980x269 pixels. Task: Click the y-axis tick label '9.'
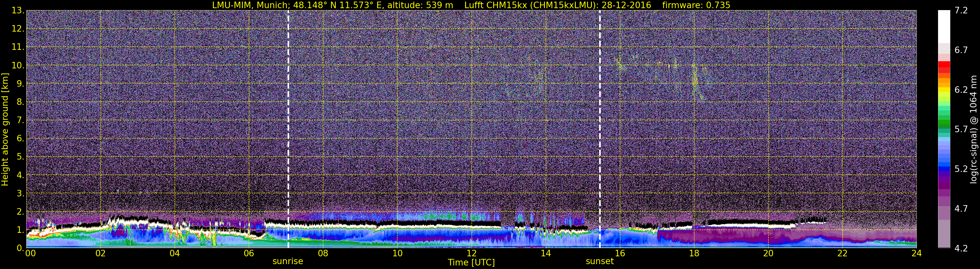tap(20, 84)
